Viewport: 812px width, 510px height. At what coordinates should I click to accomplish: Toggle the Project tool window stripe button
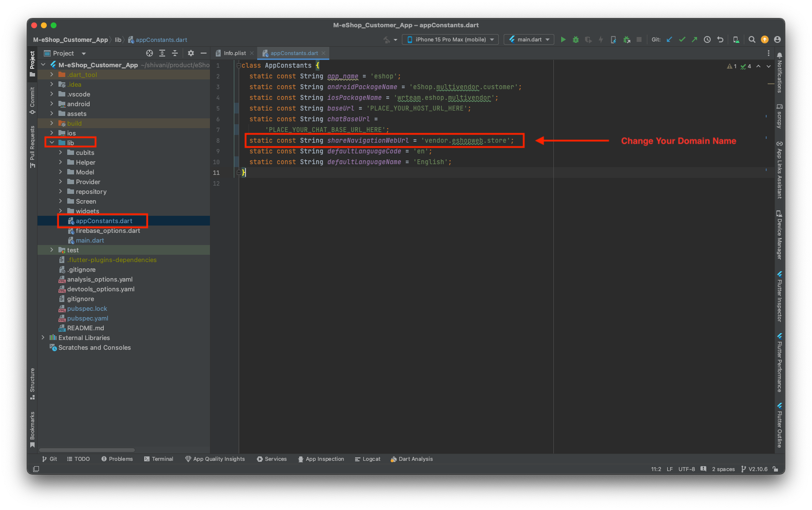pos(33,64)
